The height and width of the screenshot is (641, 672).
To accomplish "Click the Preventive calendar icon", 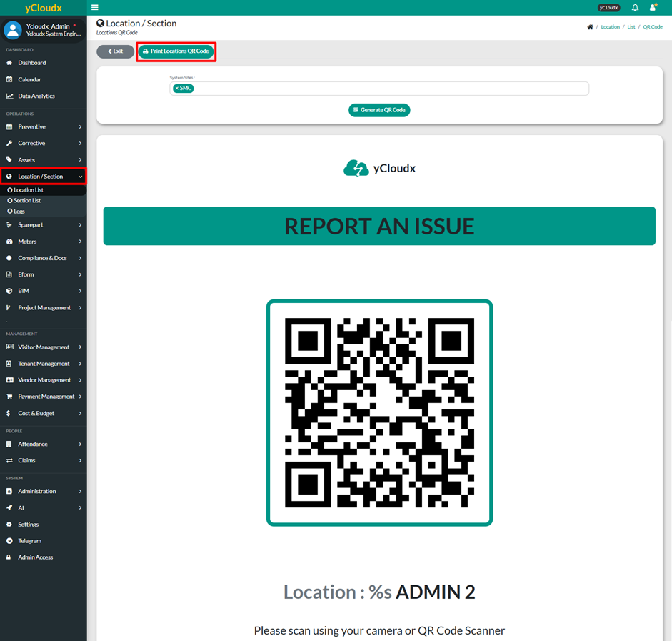I will 9,127.
